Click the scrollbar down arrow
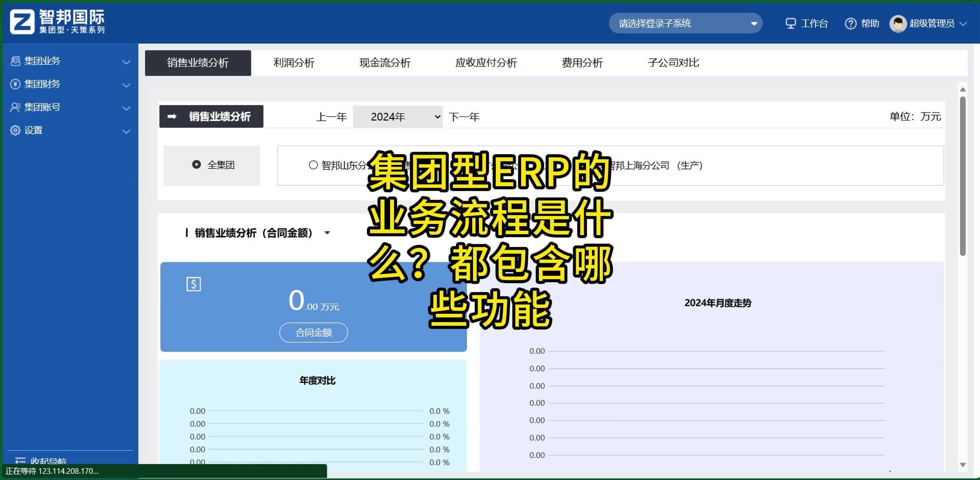This screenshot has height=480, width=980. pos(963,465)
